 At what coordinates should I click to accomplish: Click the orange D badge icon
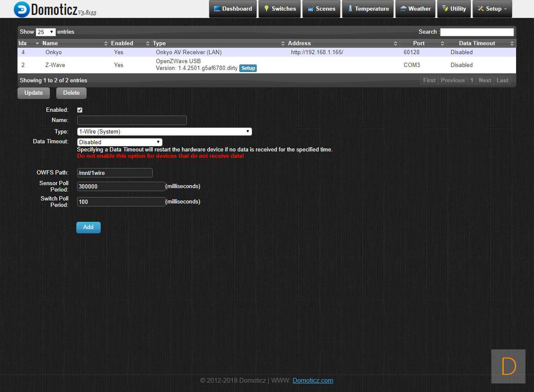508,366
